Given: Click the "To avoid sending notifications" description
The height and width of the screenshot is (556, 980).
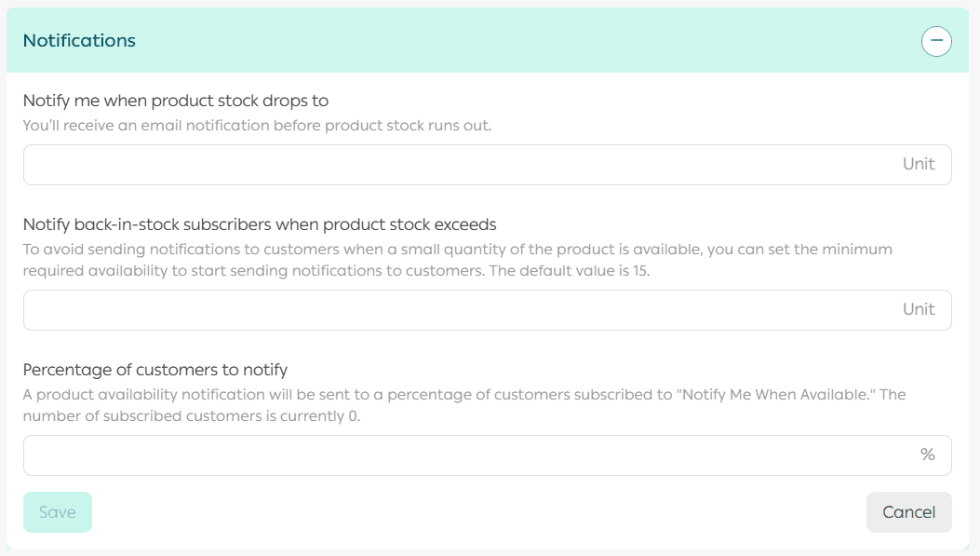Looking at the screenshot, I should tap(456, 251).
